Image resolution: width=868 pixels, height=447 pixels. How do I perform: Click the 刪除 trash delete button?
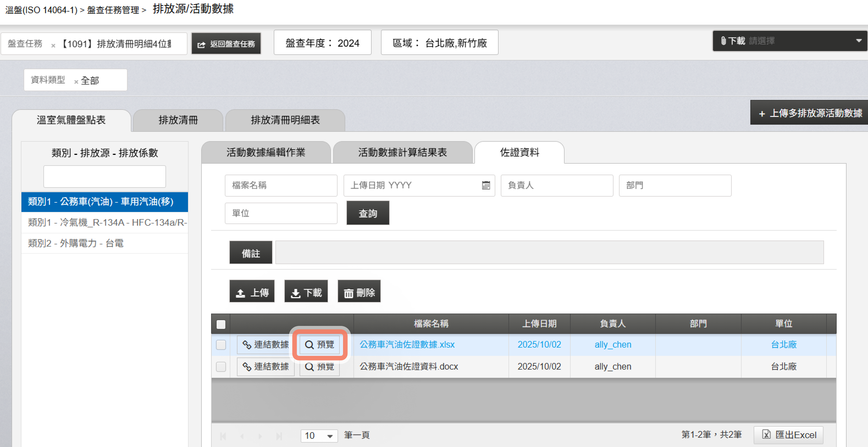pos(359,292)
